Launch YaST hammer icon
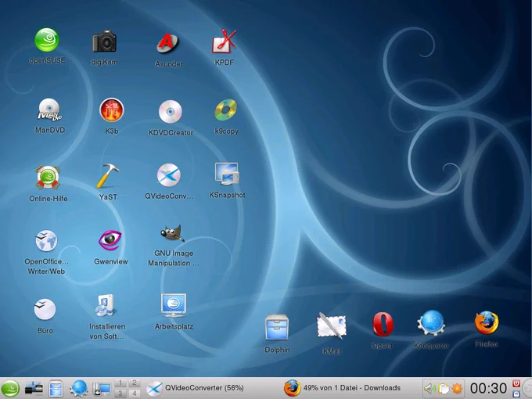 pos(108,176)
